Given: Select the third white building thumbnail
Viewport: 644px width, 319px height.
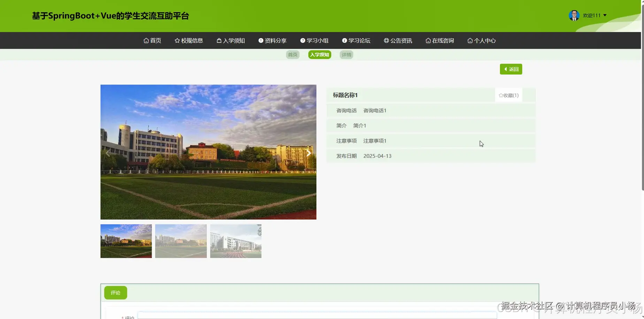Looking at the screenshot, I should tap(236, 241).
